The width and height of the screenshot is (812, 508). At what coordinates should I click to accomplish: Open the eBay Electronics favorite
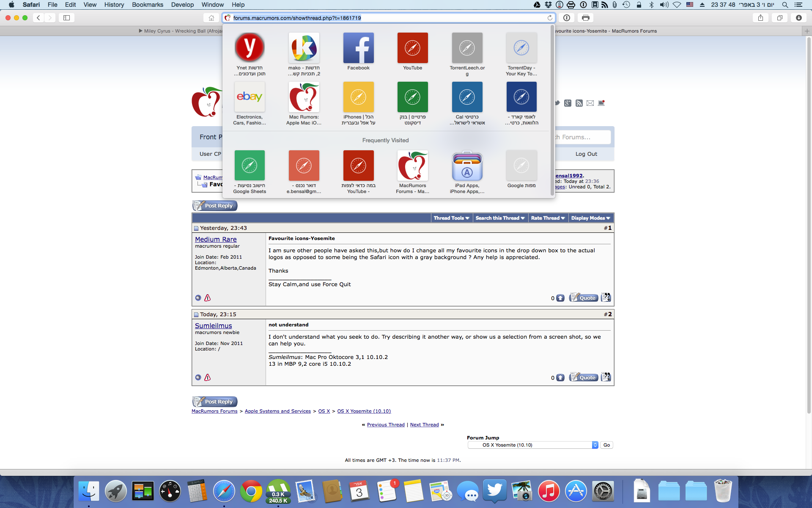point(250,97)
